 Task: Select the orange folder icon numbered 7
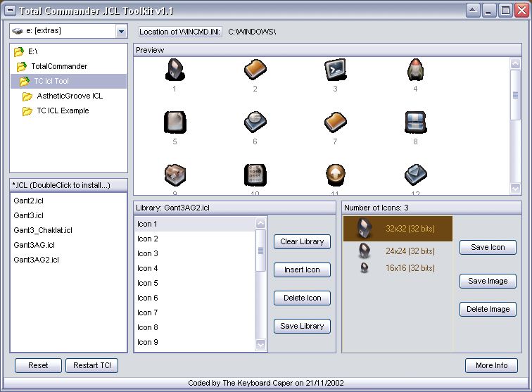pos(335,122)
